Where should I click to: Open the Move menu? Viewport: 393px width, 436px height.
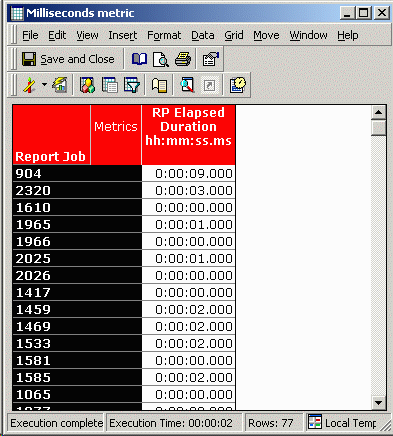(x=266, y=35)
